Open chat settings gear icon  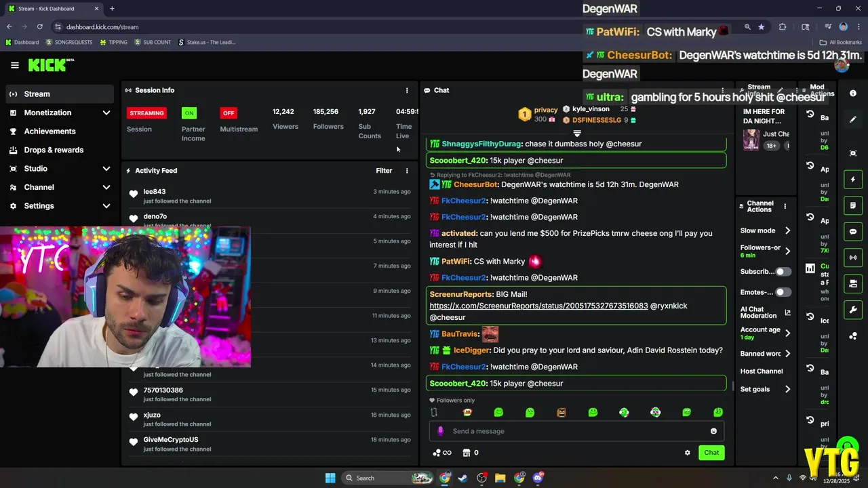pyautogui.click(x=687, y=453)
